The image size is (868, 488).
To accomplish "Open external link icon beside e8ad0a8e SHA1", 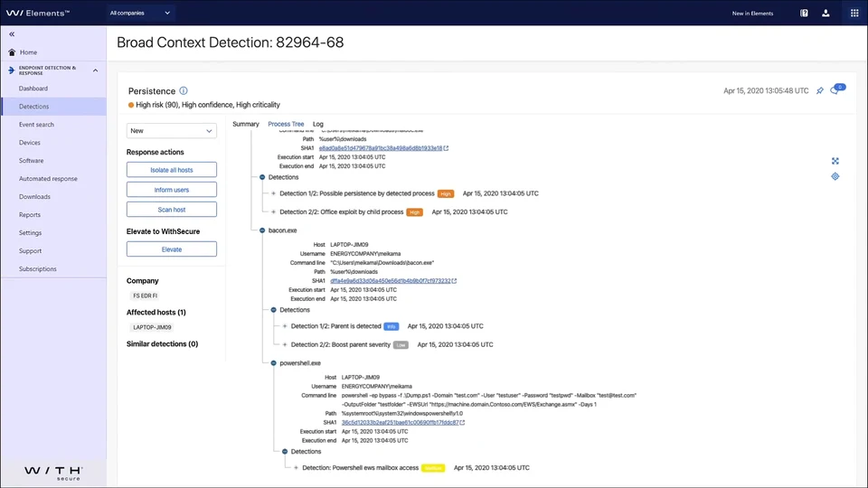I will click(x=446, y=148).
